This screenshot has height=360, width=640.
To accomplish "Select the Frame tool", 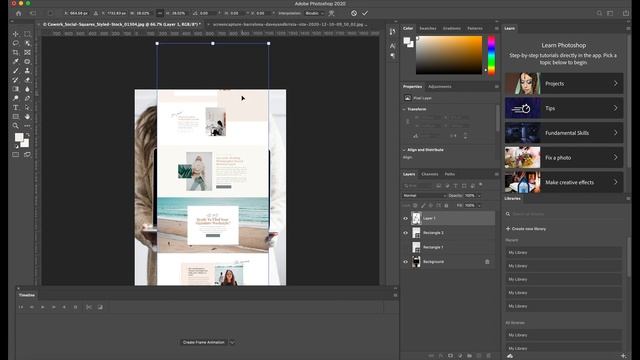I will (27, 52).
